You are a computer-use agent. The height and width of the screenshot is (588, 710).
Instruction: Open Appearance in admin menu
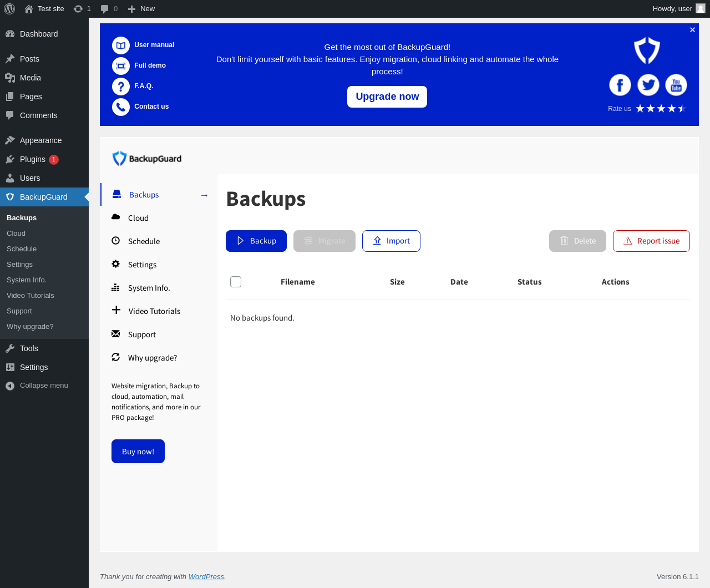[44, 140]
